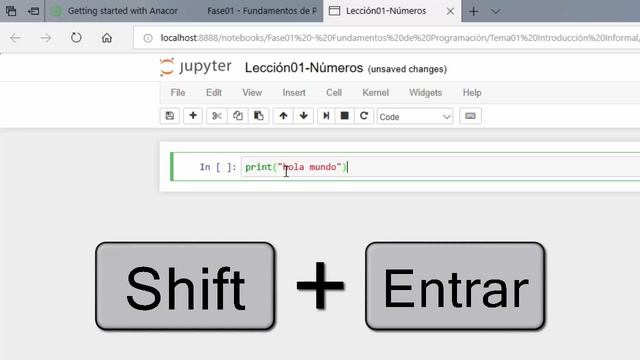Open the File menu
640x360 pixels.
[178, 93]
